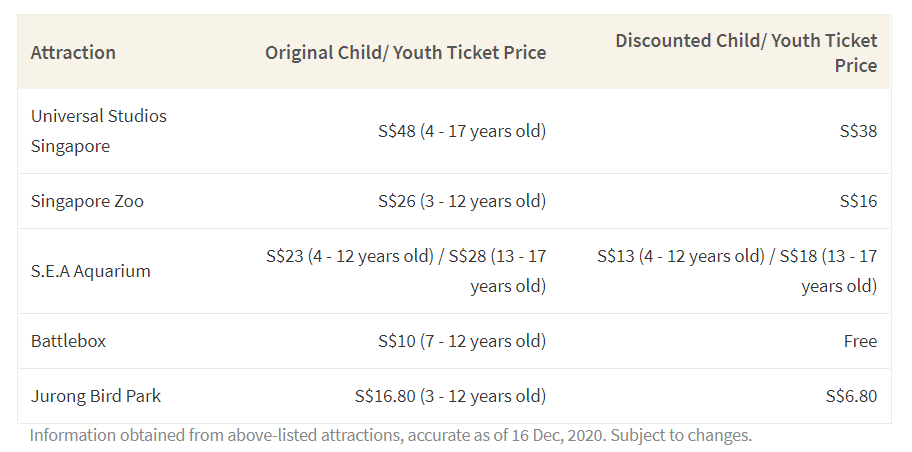This screenshot has width=912, height=452.
Task: Click the information source footnote text
Action: 390,435
